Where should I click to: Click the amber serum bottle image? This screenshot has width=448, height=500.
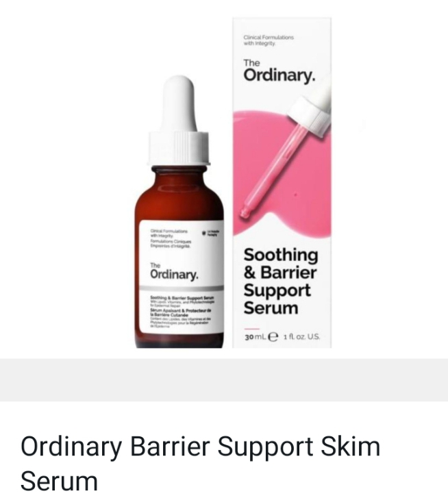coord(179,212)
